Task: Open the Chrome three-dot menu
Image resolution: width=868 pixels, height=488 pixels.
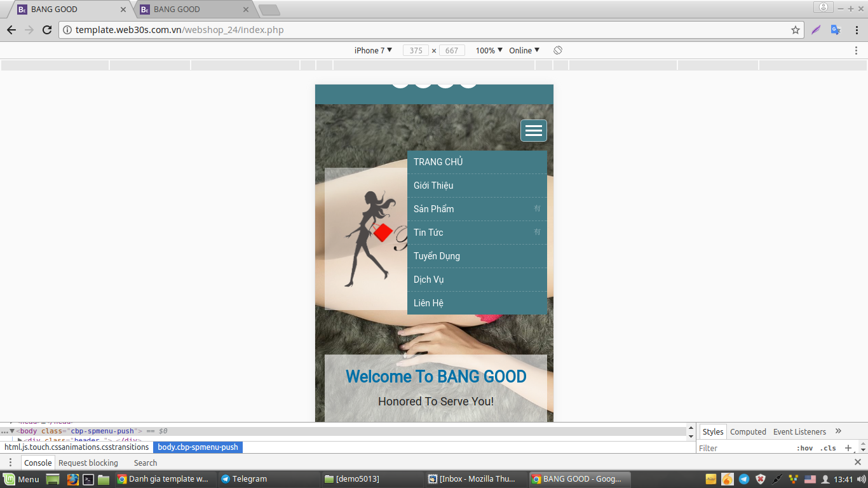Action: tap(857, 30)
